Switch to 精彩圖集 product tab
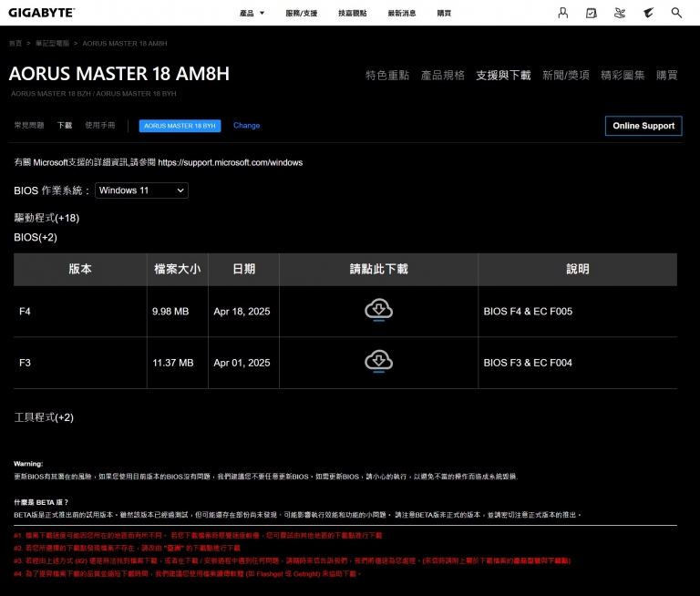 [x=623, y=76]
